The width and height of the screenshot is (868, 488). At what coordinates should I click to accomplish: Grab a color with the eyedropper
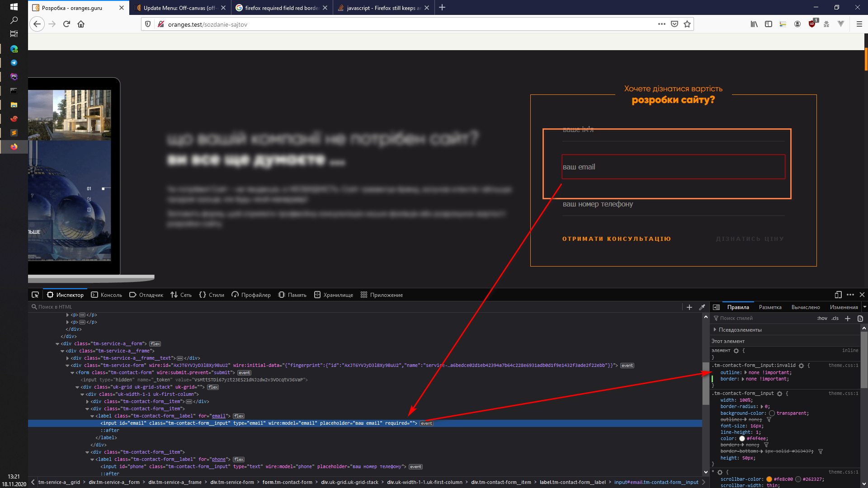tap(702, 307)
